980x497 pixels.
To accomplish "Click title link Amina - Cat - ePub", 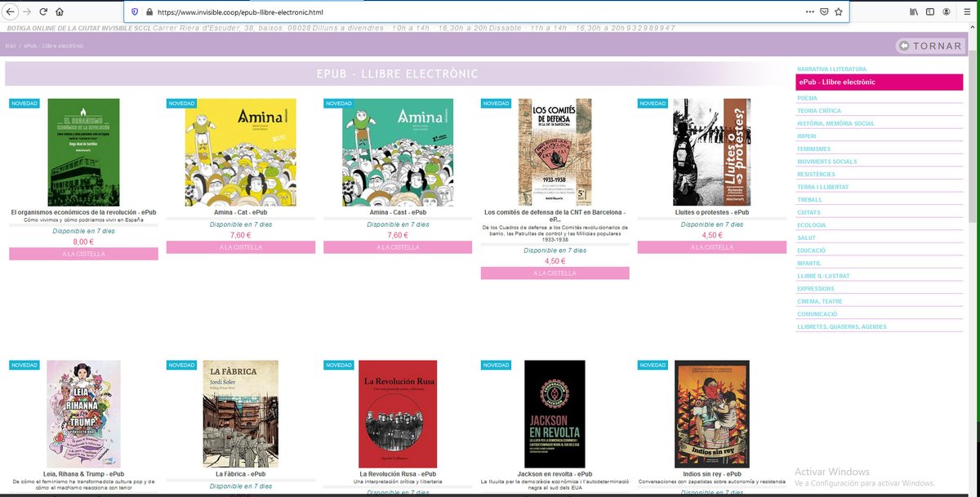I will click(x=241, y=212).
